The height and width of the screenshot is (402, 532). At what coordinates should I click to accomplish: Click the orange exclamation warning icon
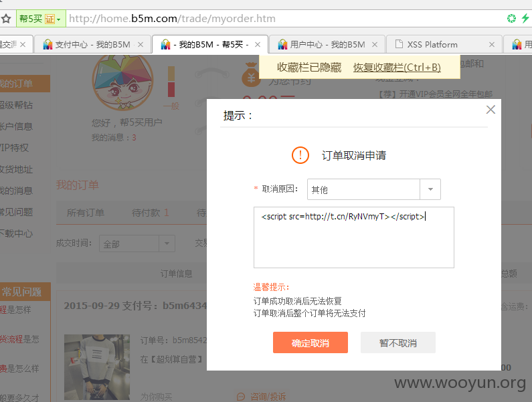[x=300, y=155]
